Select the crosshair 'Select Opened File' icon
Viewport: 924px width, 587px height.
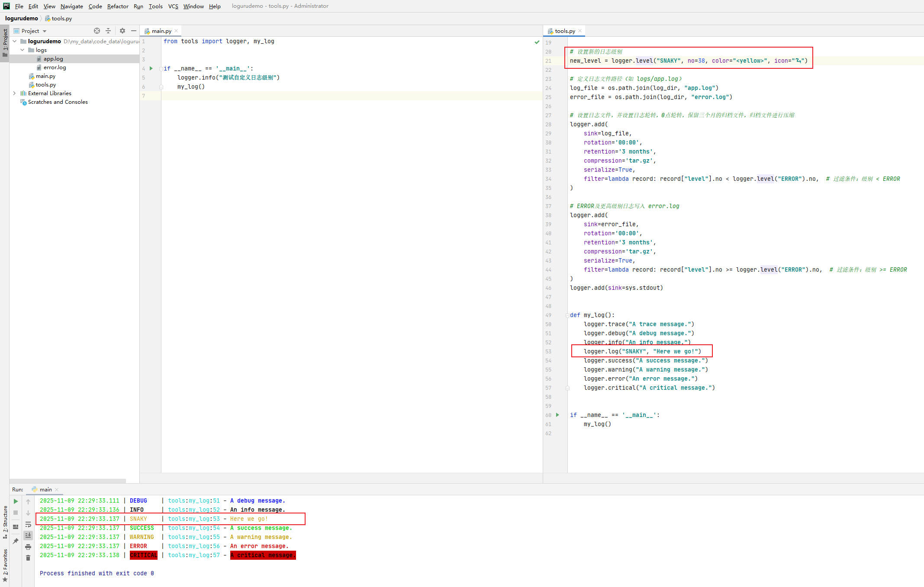[x=97, y=31]
